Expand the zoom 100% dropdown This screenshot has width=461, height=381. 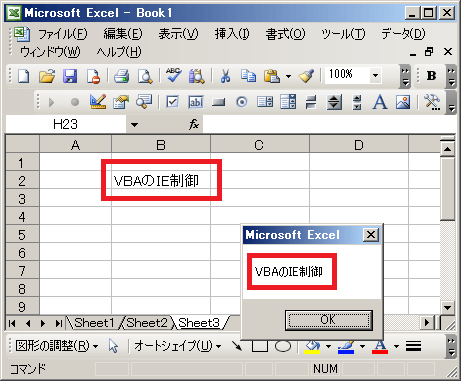click(x=375, y=76)
